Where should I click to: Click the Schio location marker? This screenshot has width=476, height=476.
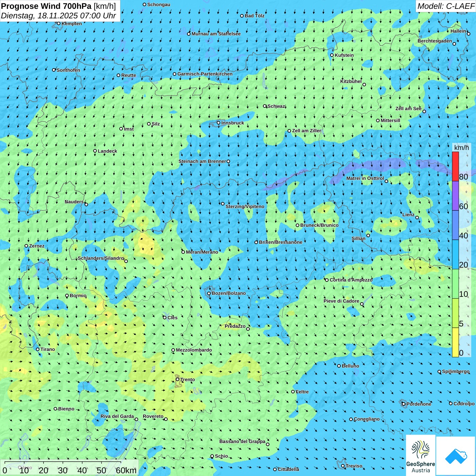point(212,456)
